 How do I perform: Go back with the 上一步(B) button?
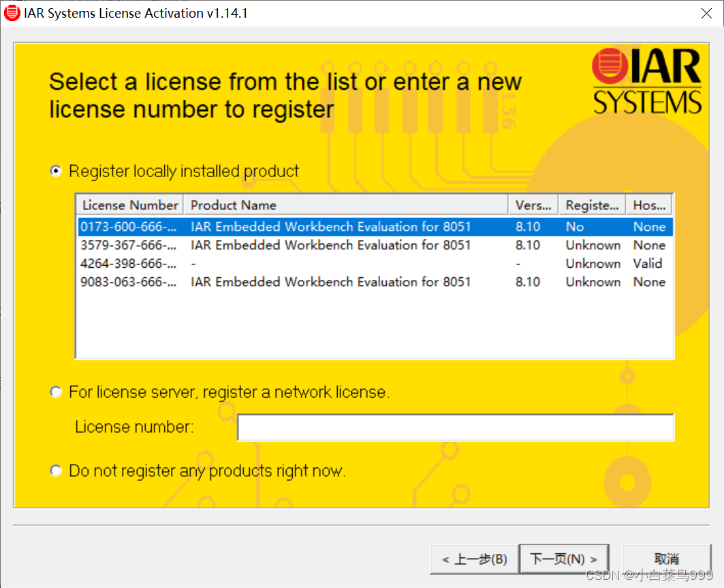click(474, 559)
